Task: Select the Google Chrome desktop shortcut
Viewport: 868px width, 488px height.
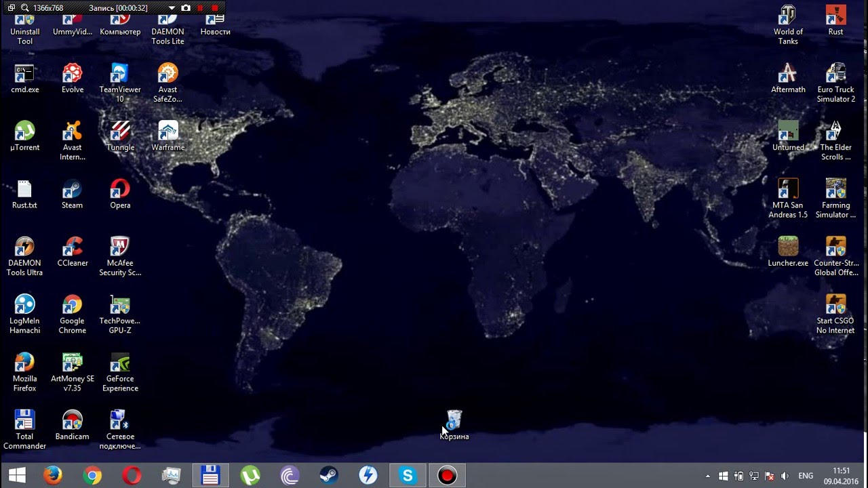Action: [73, 314]
